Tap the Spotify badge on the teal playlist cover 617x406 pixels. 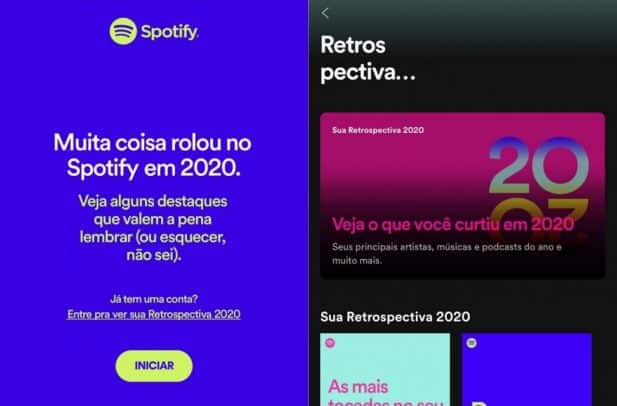point(330,343)
